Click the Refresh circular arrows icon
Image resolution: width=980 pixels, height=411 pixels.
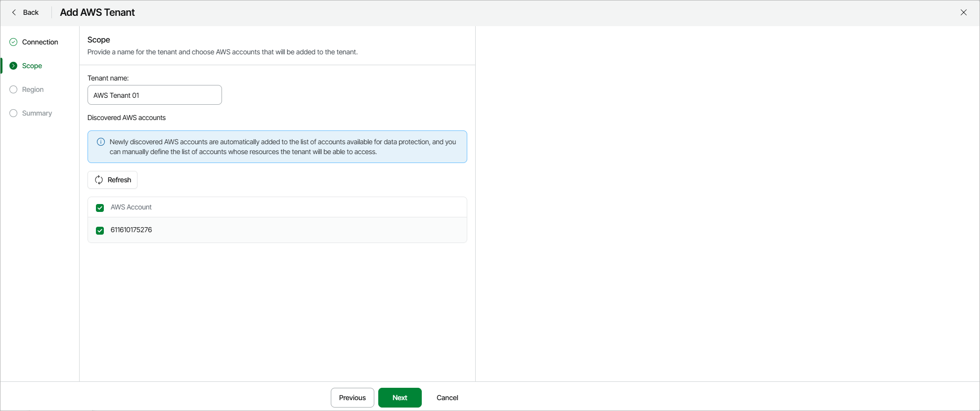coord(99,180)
